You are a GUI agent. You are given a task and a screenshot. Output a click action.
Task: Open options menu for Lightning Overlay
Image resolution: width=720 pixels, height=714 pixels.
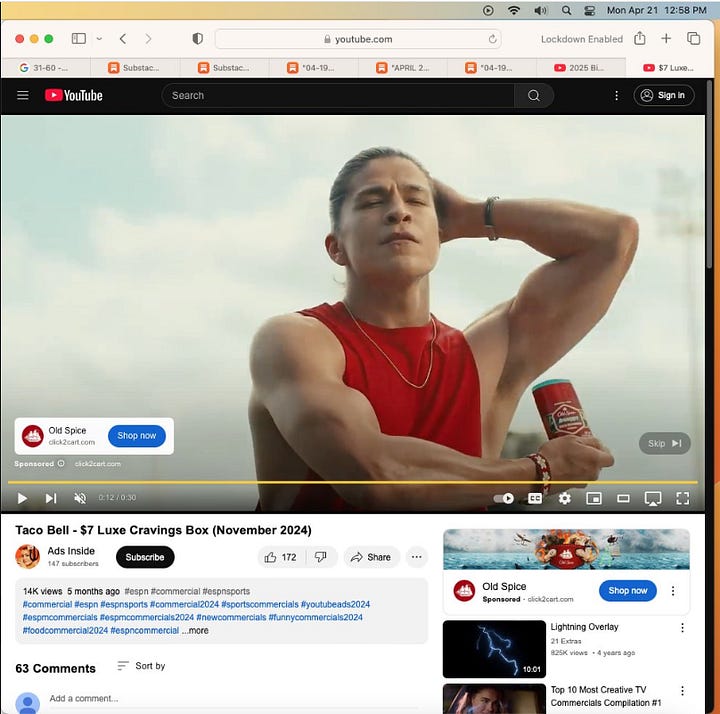coord(682,628)
